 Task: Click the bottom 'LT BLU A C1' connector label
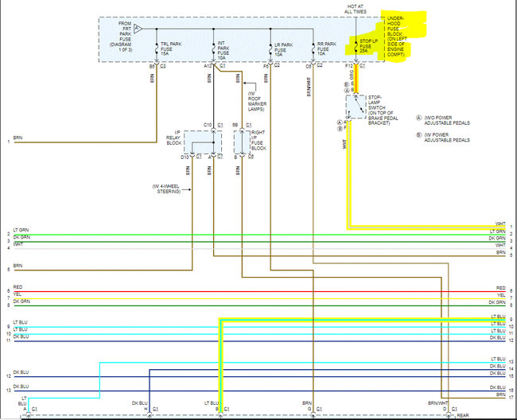28,404
